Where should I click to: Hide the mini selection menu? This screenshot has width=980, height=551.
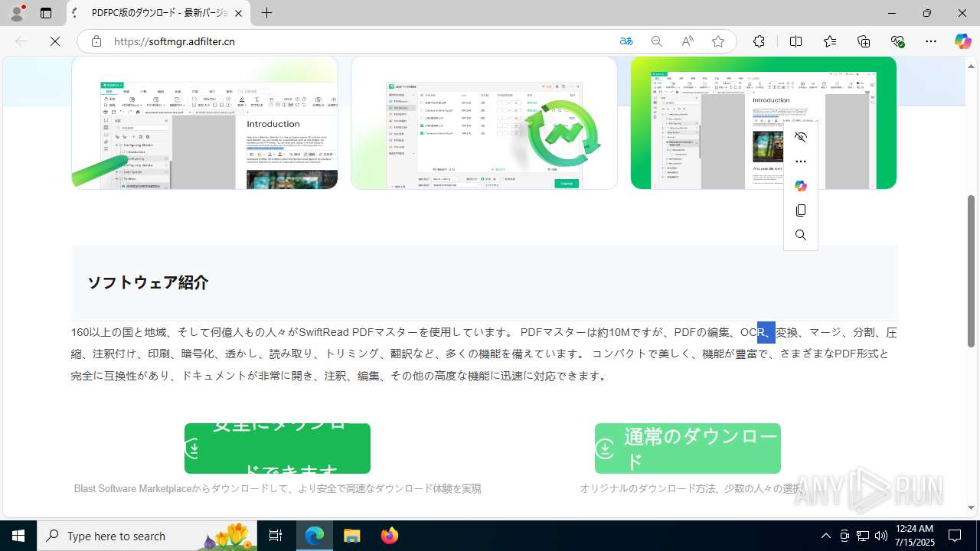(801, 137)
